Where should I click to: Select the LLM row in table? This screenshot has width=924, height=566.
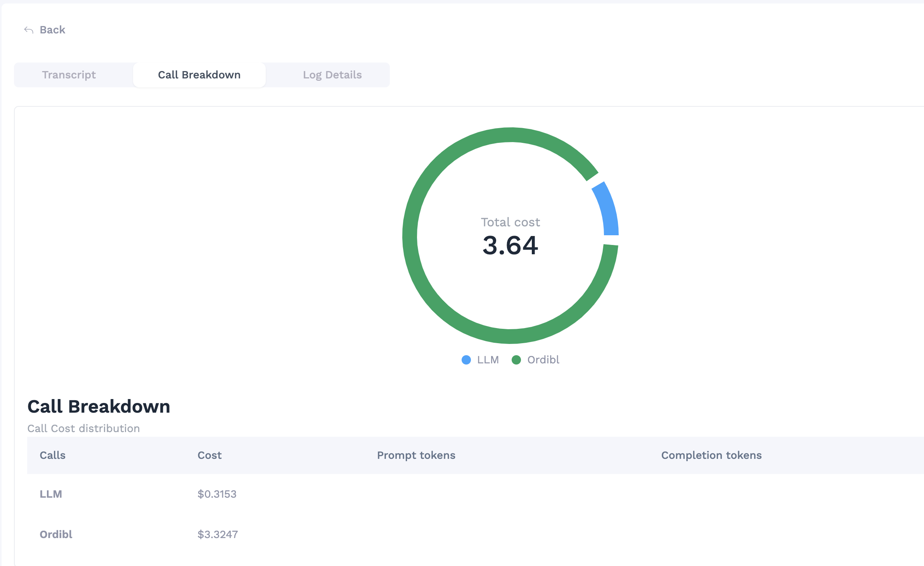51,494
